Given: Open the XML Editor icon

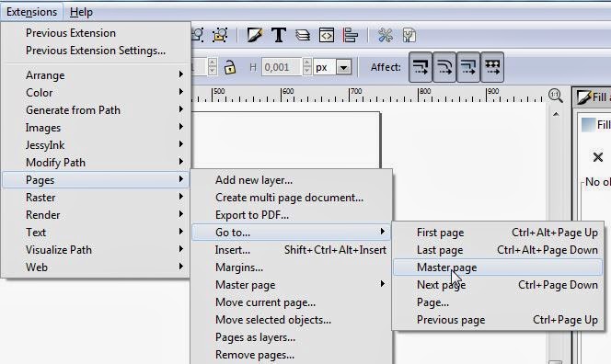Looking at the screenshot, I should pos(326,36).
